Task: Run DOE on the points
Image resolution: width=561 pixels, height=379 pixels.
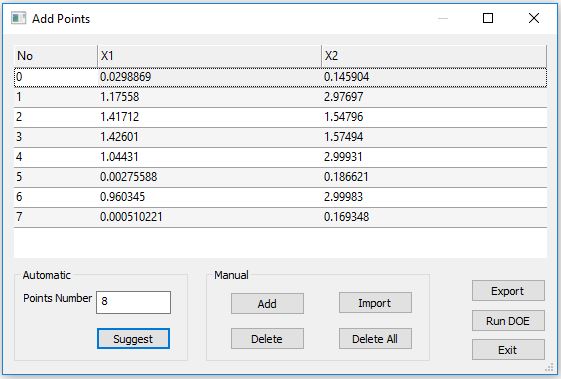Action: [508, 320]
